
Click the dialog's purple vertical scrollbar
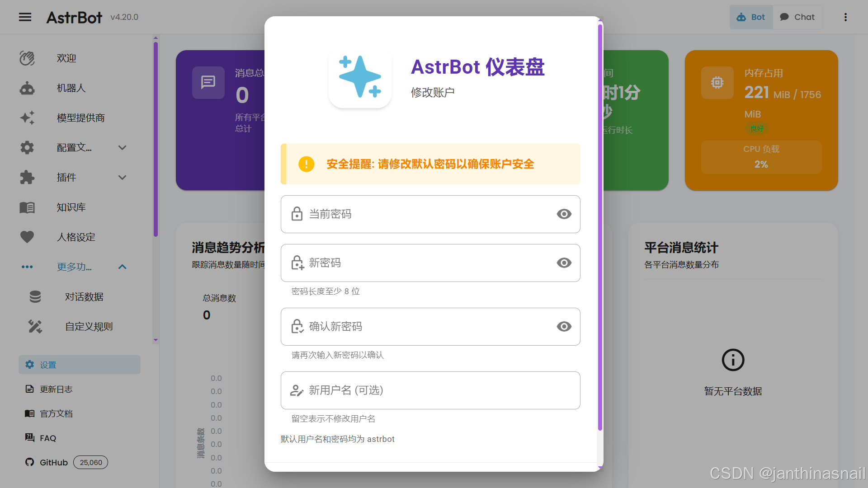tap(600, 227)
